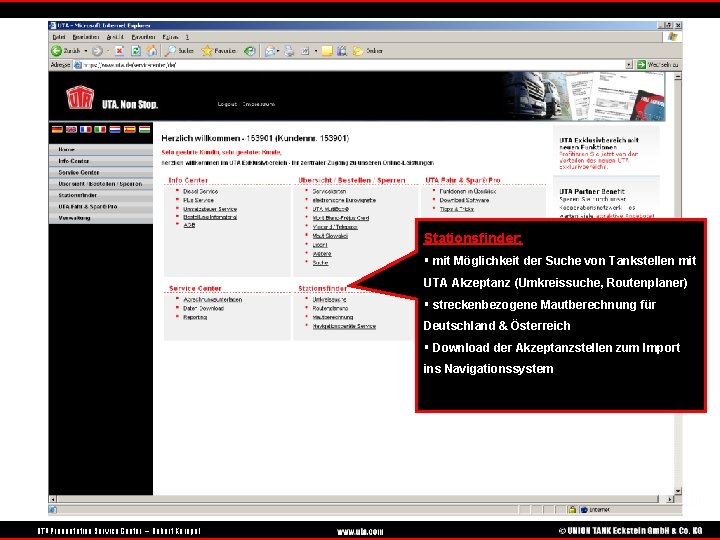Viewport: 720px width, 540px height.
Task: Open the Tipps & Tricks link
Action: [x=457, y=209]
